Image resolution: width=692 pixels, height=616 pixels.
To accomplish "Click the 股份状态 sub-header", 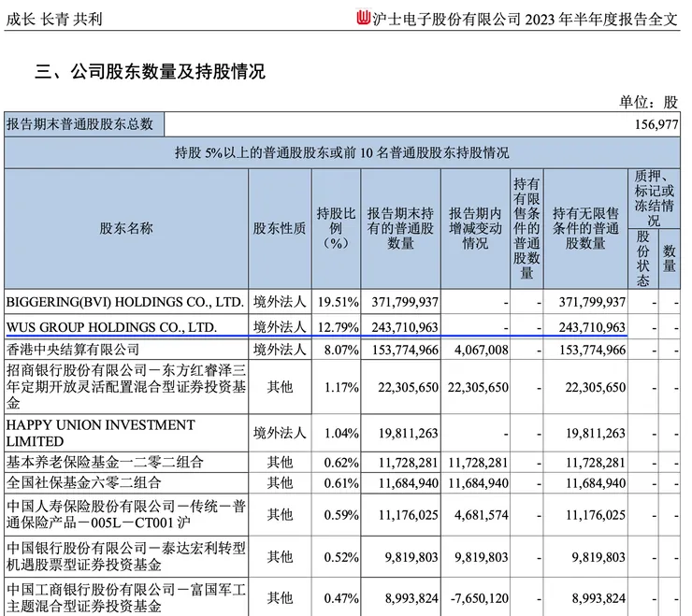I will click(x=643, y=258).
